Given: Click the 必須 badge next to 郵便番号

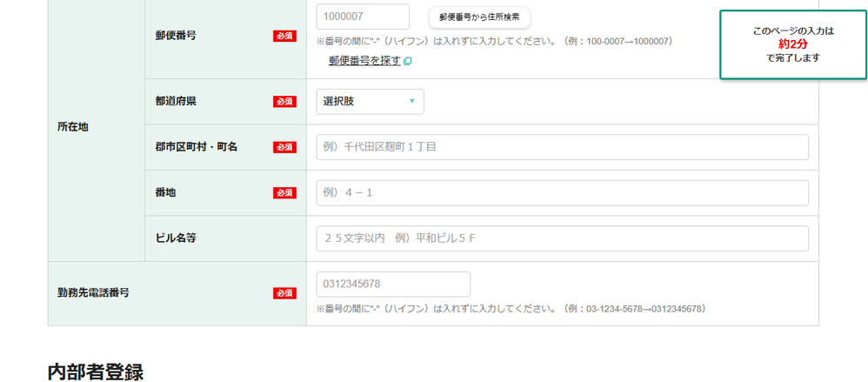Looking at the screenshot, I should [284, 36].
